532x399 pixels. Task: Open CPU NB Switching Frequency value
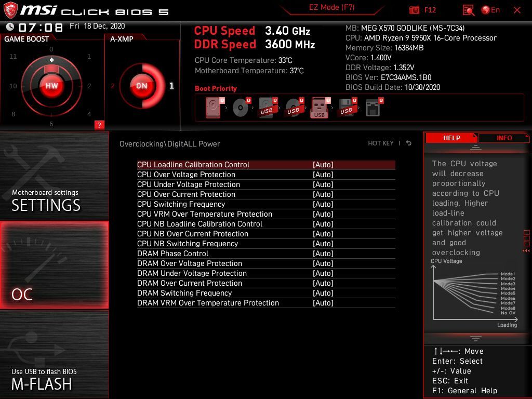(x=323, y=244)
